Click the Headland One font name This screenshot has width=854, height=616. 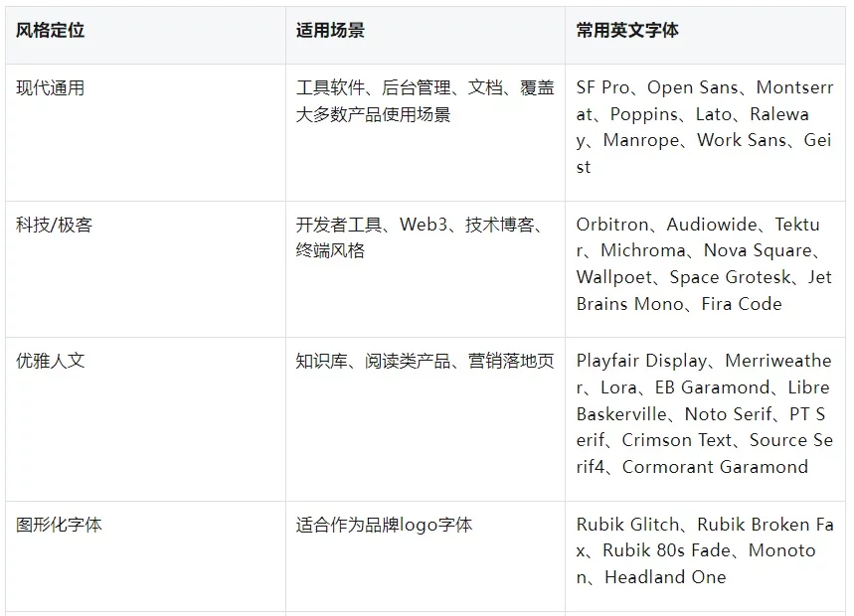coord(665,577)
